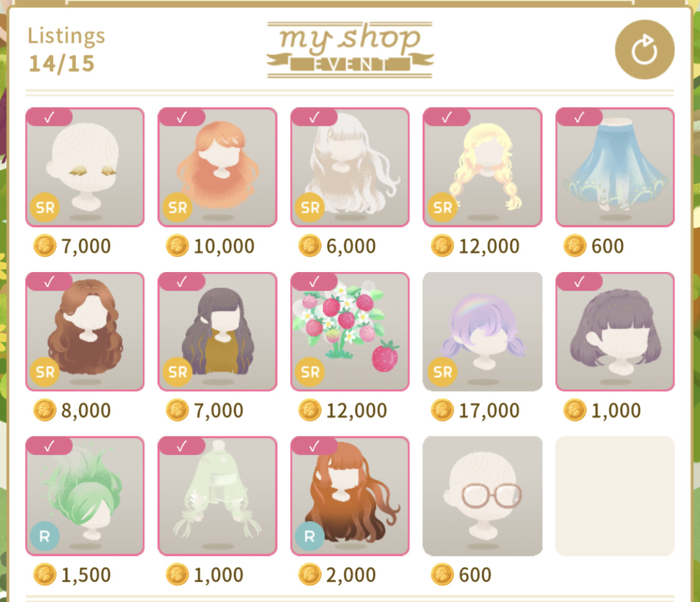Click the sold checkmark on green hair

point(49,446)
